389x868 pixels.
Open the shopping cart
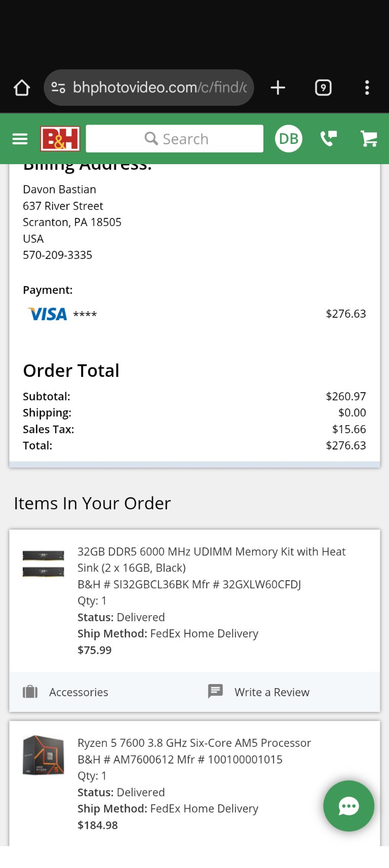coord(369,139)
